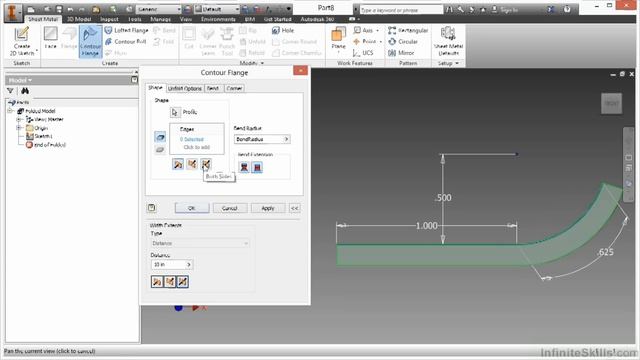Viewport: 640px width, 360px height.
Task: Pick the Contour Roll tool
Action: tap(126, 42)
